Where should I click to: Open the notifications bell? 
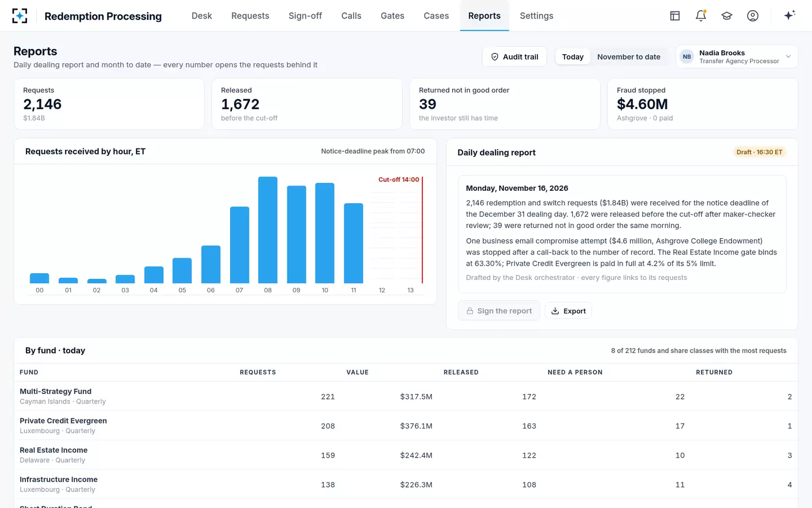click(x=700, y=16)
